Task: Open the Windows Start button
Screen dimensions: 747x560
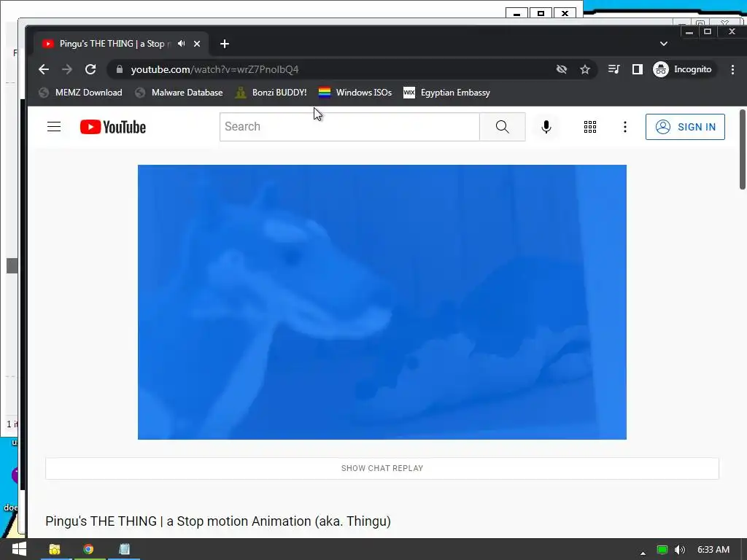Action: coord(19,550)
